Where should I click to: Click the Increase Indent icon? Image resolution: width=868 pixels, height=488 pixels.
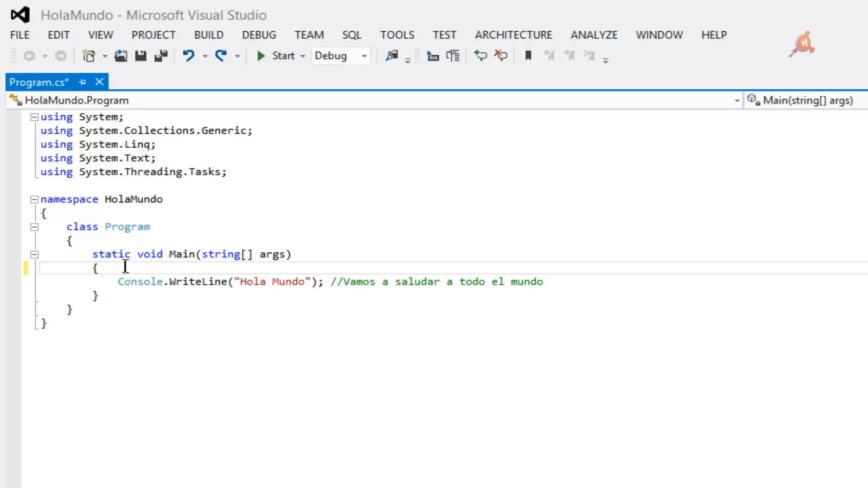tap(453, 56)
